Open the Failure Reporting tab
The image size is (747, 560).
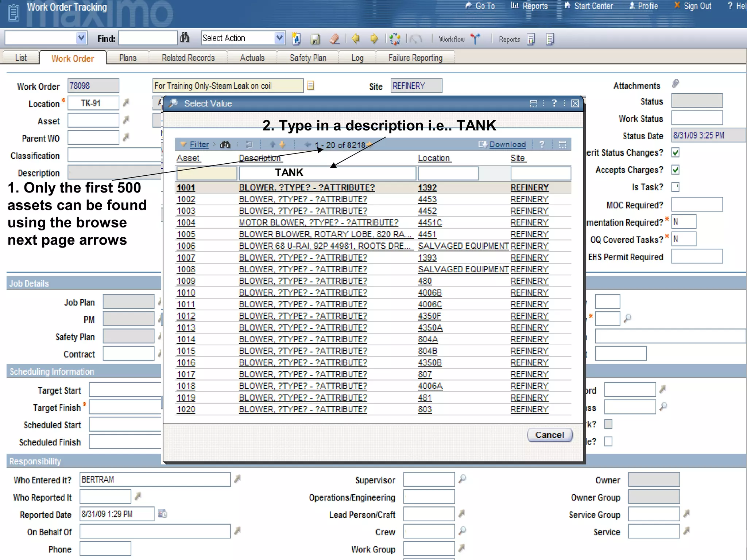(415, 58)
